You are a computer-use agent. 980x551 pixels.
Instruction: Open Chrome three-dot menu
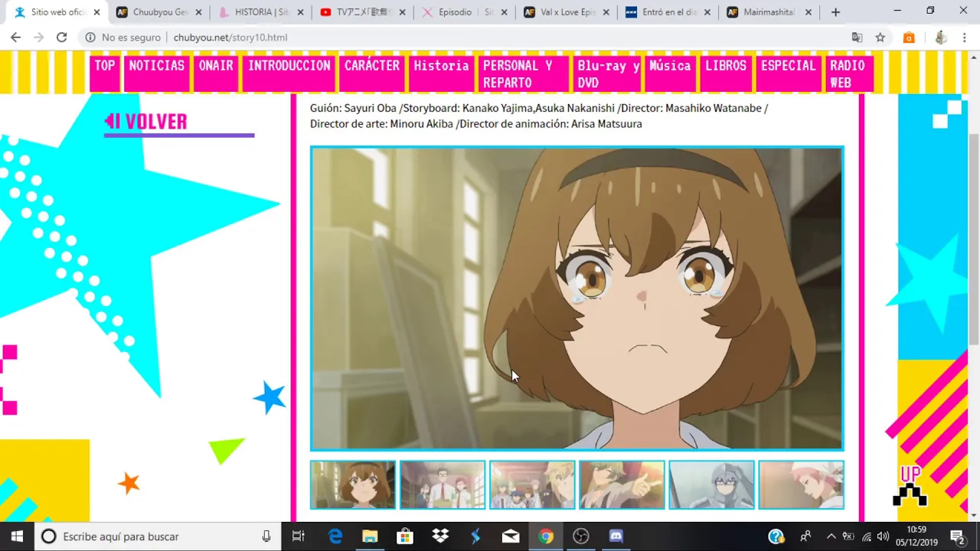click(965, 37)
